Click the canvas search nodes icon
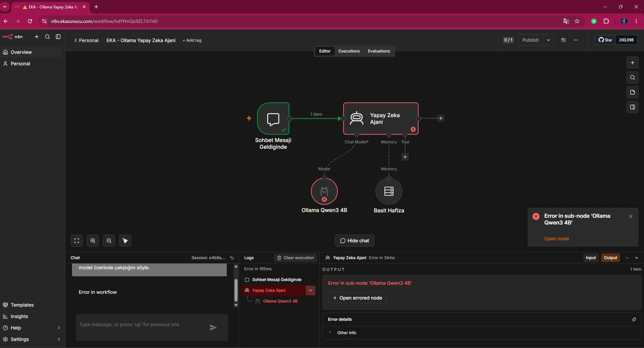This screenshot has width=644, height=348. tap(633, 77)
